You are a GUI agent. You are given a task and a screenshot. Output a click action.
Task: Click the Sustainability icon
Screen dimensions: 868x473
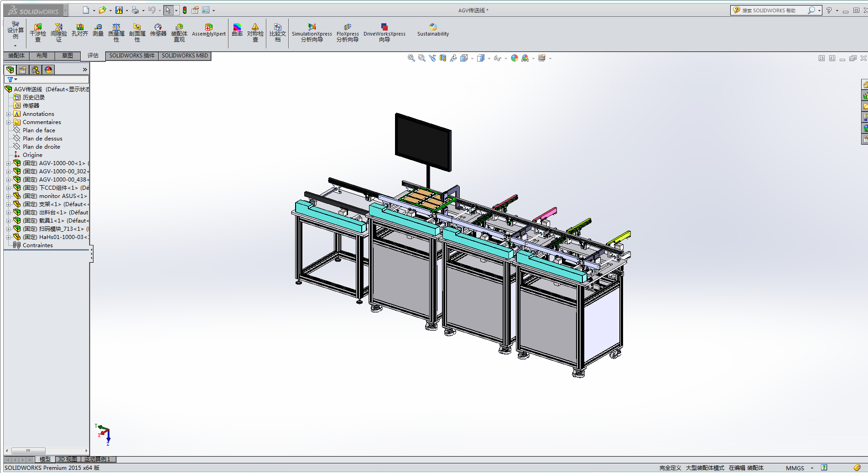433,30
